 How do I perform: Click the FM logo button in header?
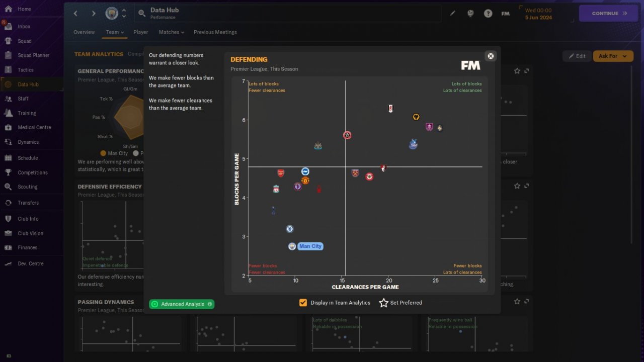(506, 14)
